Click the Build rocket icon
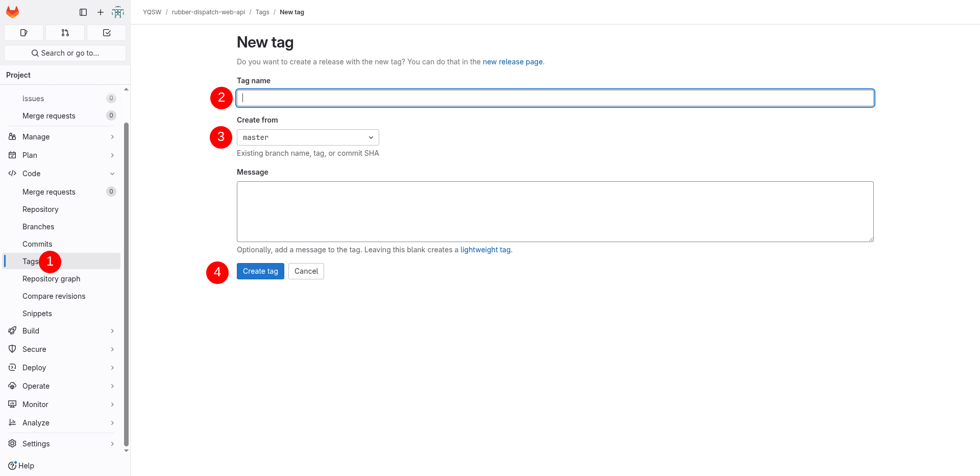 pos(12,331)
